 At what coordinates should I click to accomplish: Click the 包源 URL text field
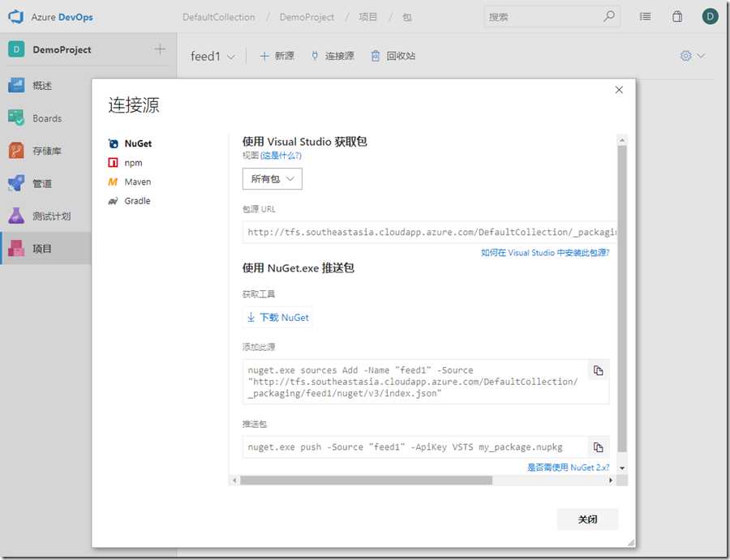(x=429, y=232)
